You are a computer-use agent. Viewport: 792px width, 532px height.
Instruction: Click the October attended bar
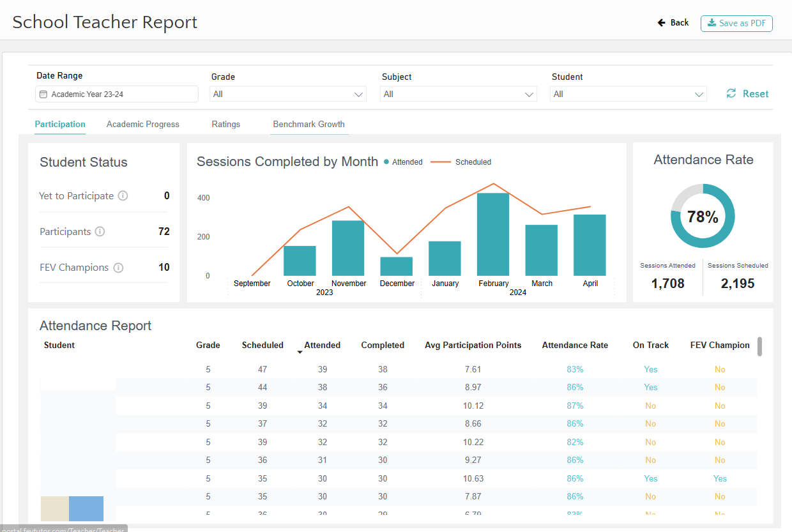(x=300, y=261)
